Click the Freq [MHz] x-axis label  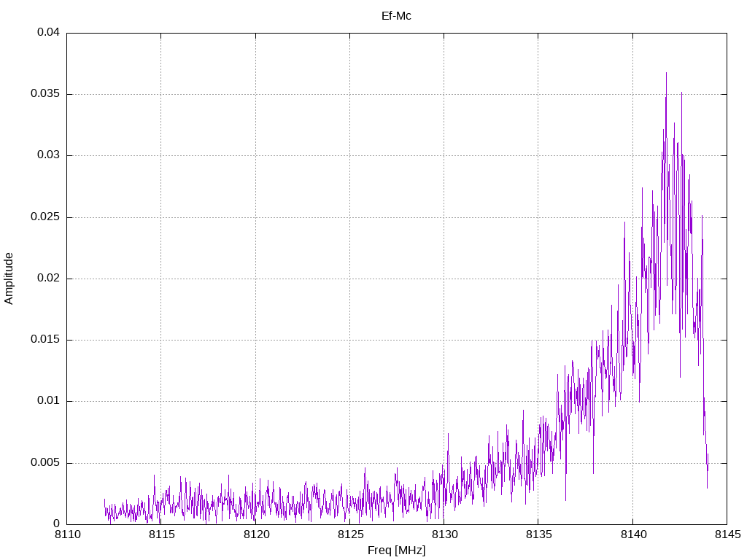[396, 551]
